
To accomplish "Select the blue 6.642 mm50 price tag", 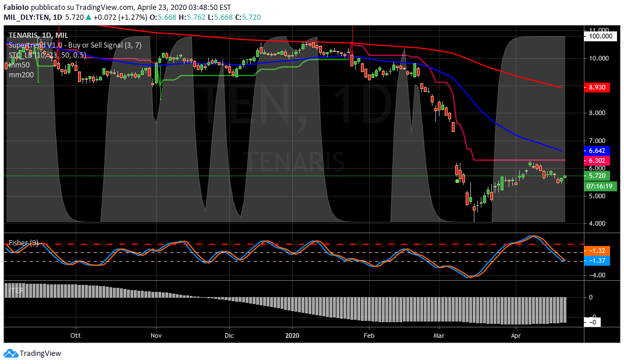I will pyautogui.click(x=595, y=150).
